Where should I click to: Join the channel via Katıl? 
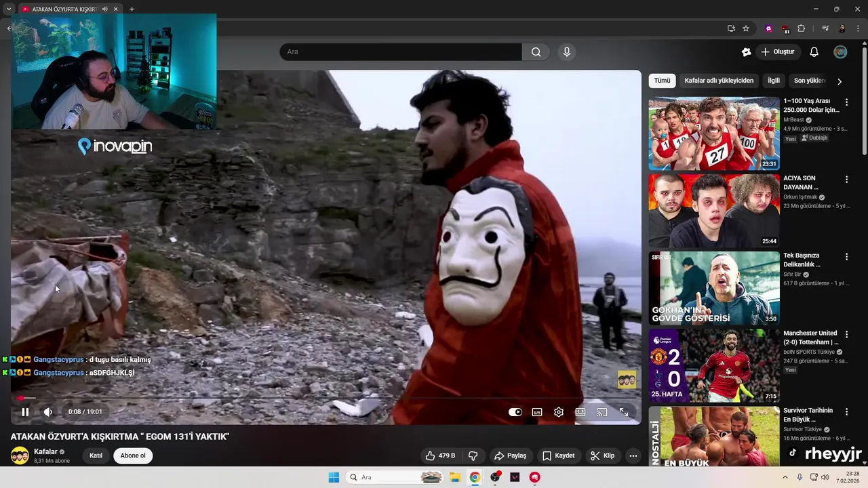pyautogui.click(x=96, y=455)
